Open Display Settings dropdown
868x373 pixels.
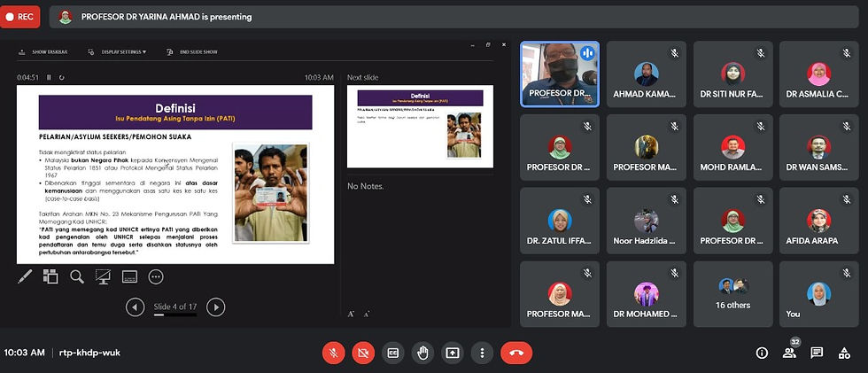pyautogui.click(x=117, y=52)
